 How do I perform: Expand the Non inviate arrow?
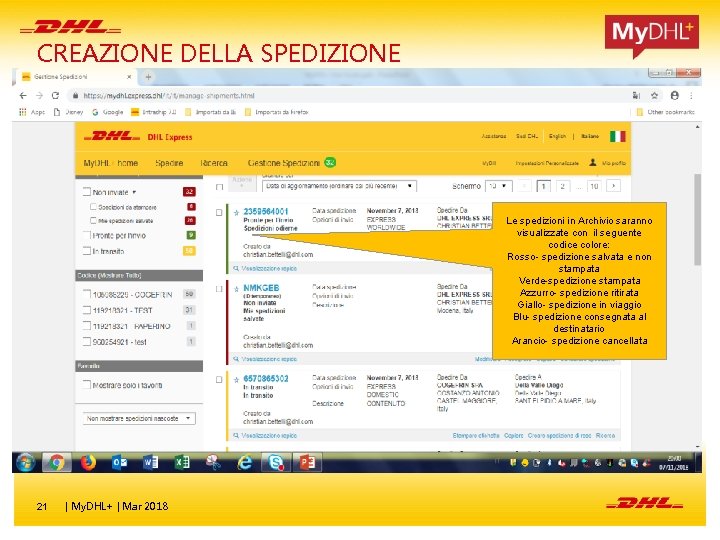[x=134, y=192]
